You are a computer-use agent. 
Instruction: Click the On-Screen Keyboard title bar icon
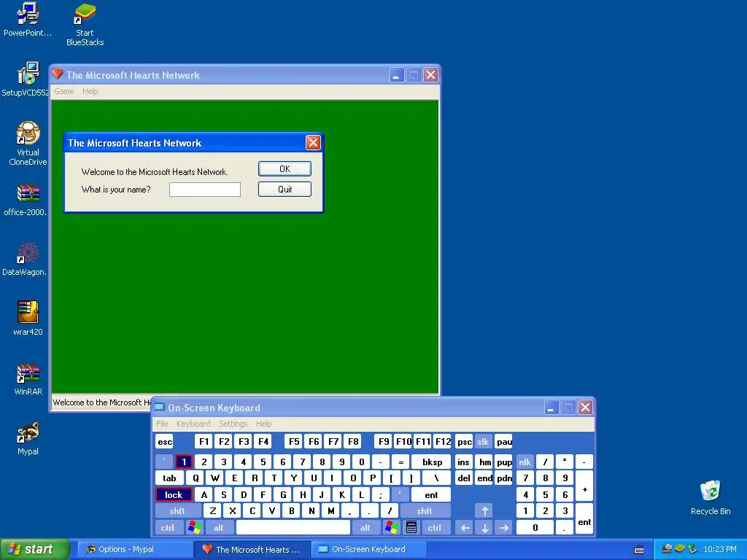[x=160, y=407]
